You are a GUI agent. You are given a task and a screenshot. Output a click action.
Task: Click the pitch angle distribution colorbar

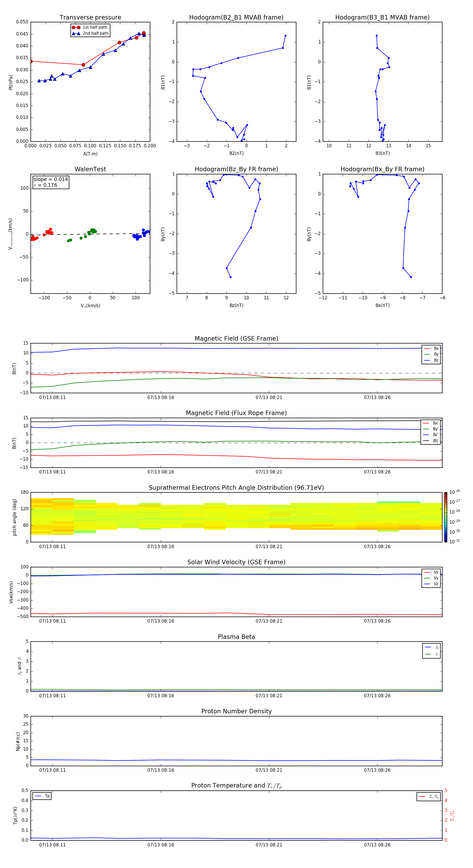pos(445,517)
